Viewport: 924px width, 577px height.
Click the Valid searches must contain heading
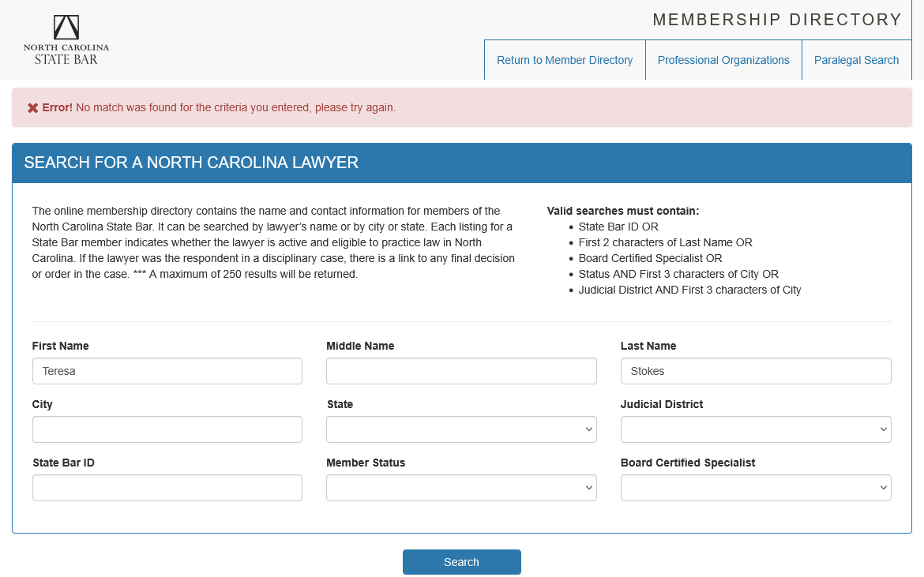622,211
